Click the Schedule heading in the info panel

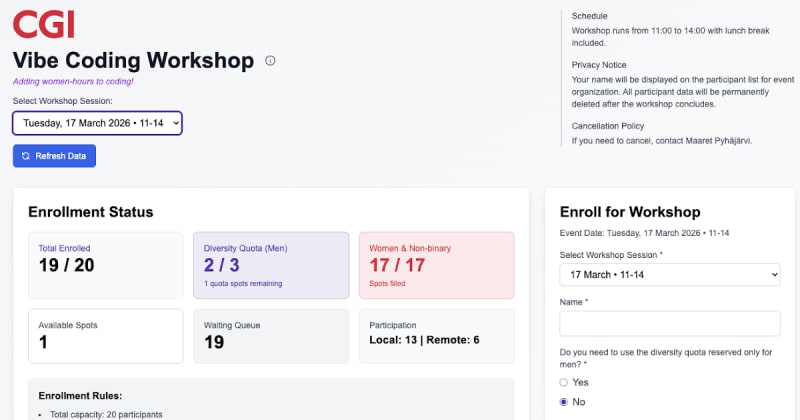[589, 16]
